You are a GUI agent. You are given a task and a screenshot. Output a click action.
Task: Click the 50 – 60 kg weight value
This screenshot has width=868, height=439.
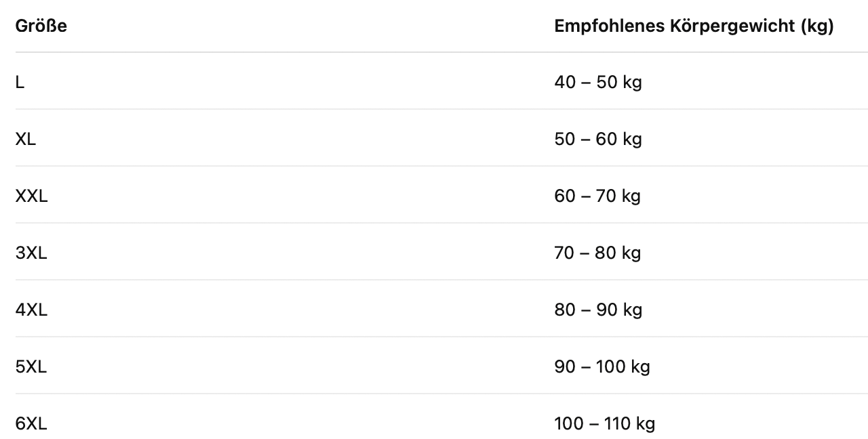[x=597, y=139]
